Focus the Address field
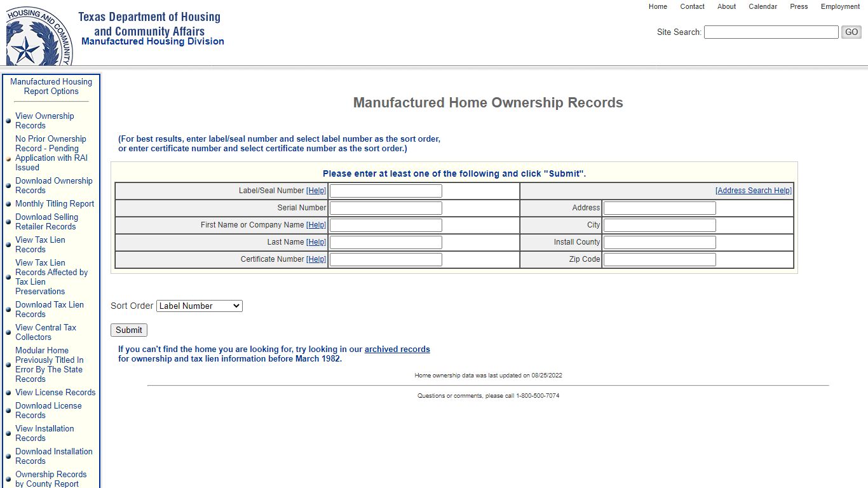The width and height of the screenshot is (868, 488). [660, 208]
